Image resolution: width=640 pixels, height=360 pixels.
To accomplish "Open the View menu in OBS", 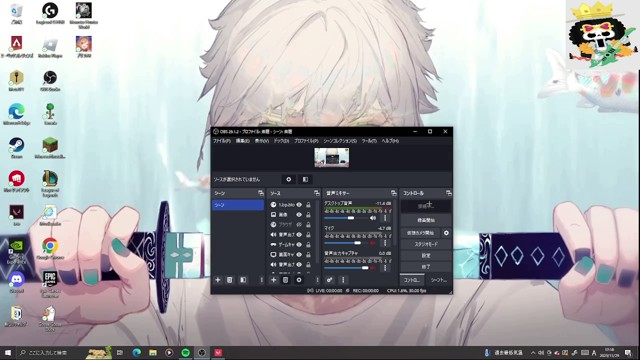I will tap(262, 141).
